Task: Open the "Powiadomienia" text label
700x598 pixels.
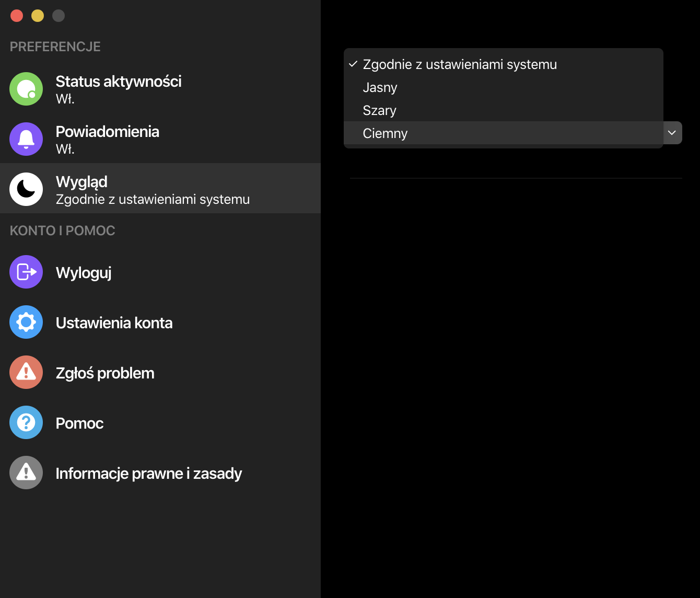Action: [108, 132]
